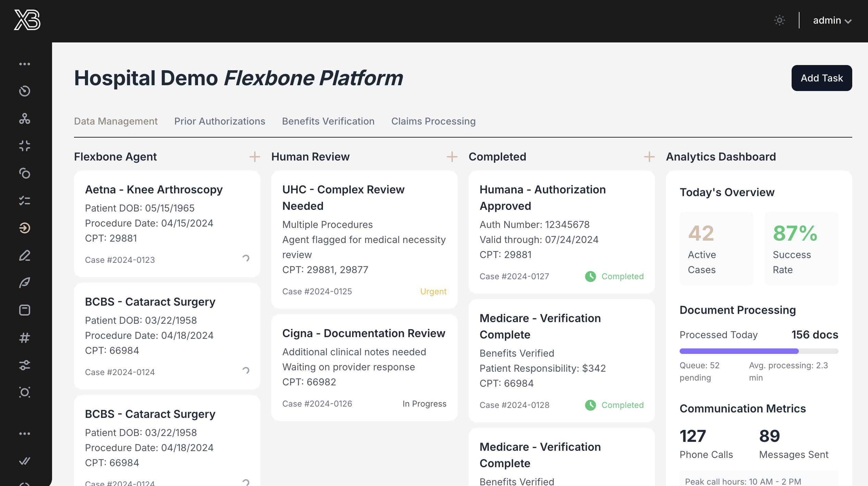This screenshot has height=486, width=868.
Task: Click the 89 Messages Sent metric
Action: point(794,444)
